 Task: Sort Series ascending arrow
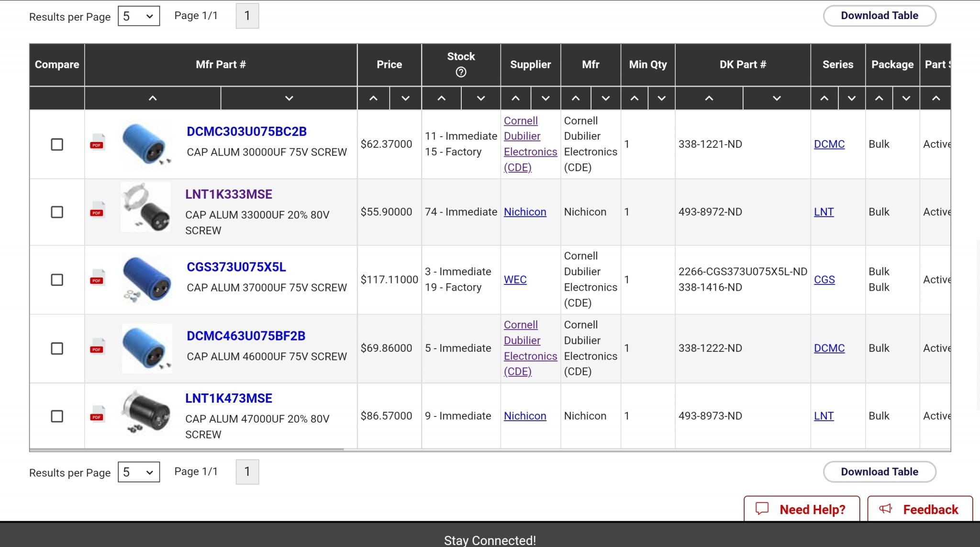pos(824,98)
